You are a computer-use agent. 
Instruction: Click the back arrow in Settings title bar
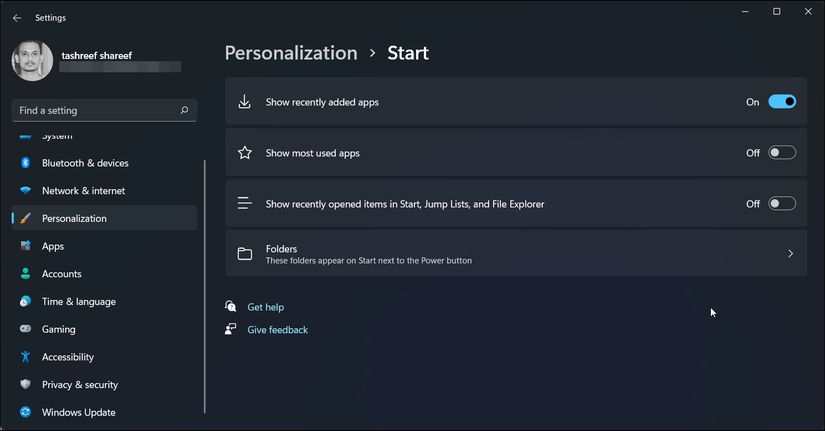(x=17, y=18)
